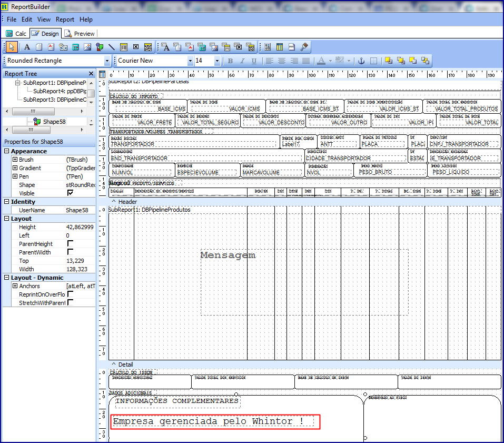Choose the 2D Barcode component tool
Screen dimensions: 504x443
[148, 47]
